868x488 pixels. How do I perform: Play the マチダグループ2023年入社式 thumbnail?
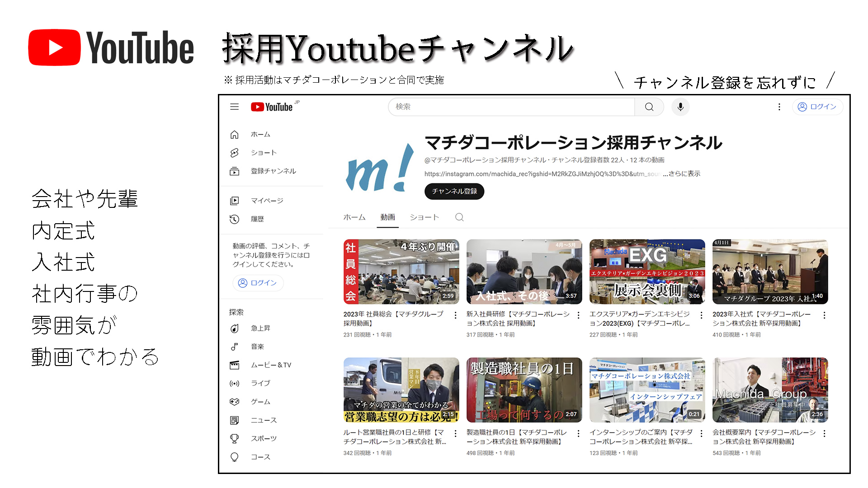pyautogui.click(x=770, y=272)
